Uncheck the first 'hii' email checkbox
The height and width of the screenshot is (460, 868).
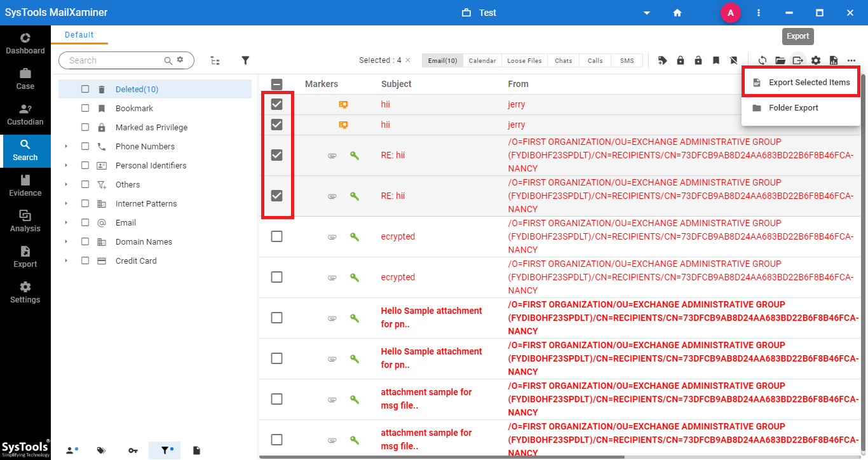[276, 104]
